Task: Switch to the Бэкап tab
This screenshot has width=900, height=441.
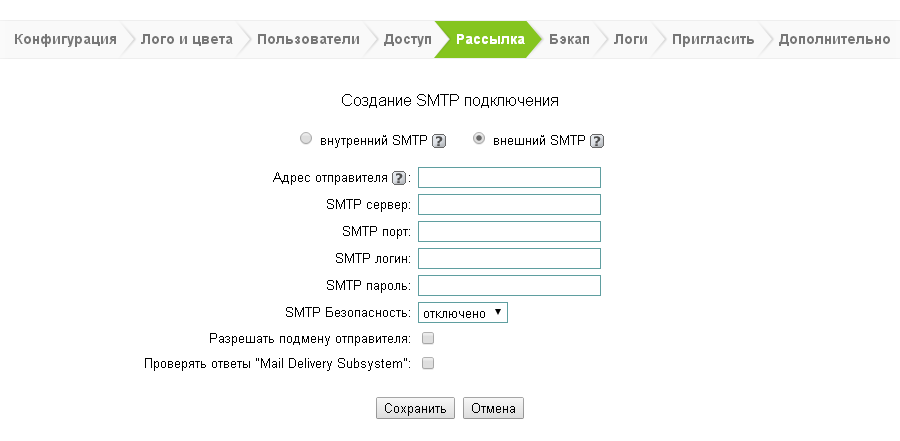Action: 569,40
